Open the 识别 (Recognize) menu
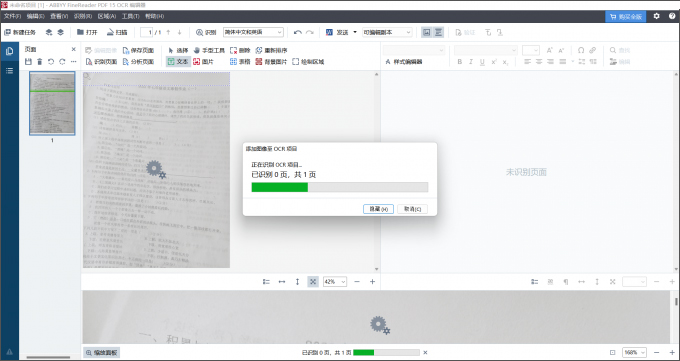This screenshot has height=361, width=680. click(83, 16)
